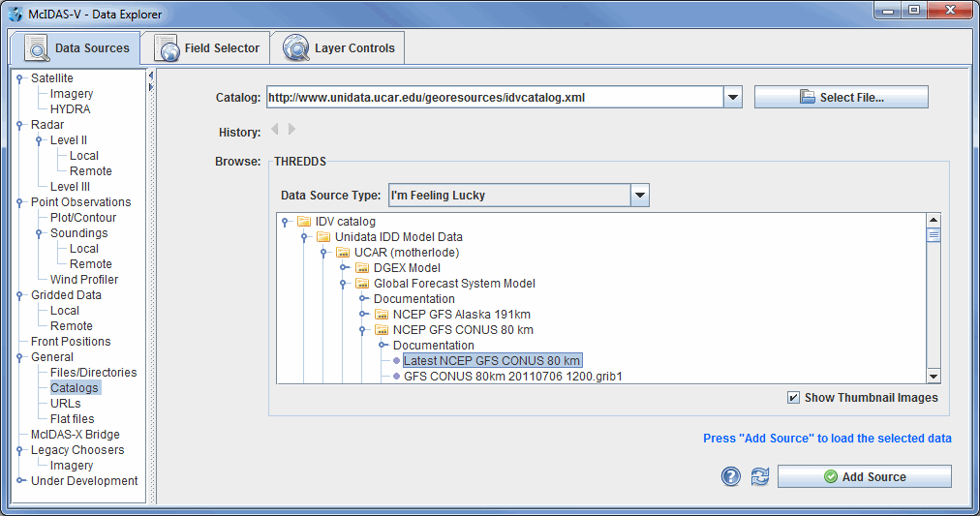This screenshot has height=516, width=980.
Task: Click the Add Source button
Action: click(865, 476)
